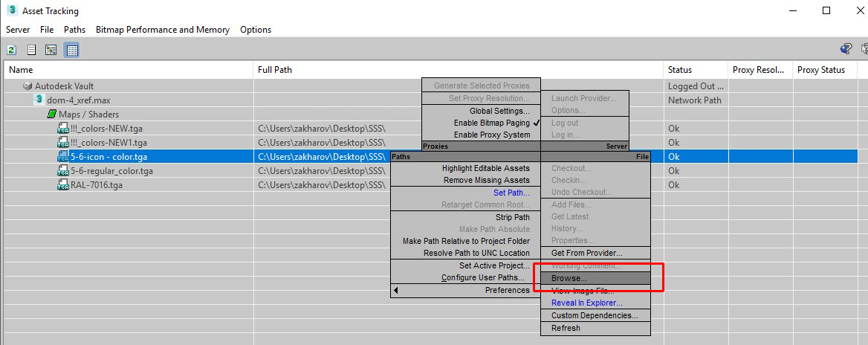
Task: Click greyed Properties... entry
Action: pos(572,240)
